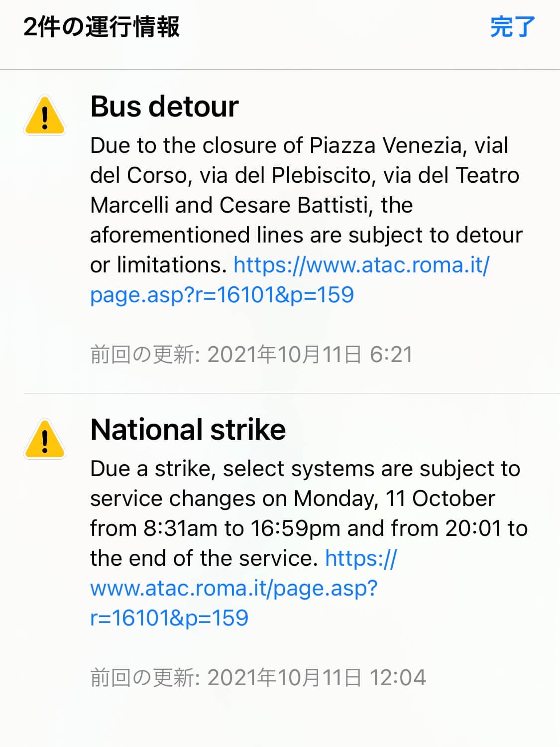Tap 'page.asp?r=16101&p=159' in the bus detour link

point(222,295)
